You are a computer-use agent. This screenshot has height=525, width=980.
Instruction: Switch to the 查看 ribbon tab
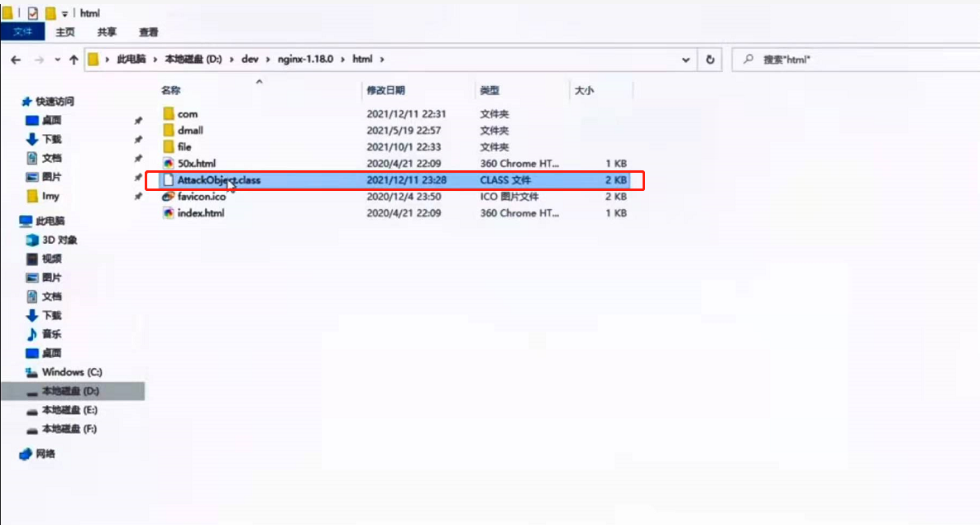(x=147, y=31)
